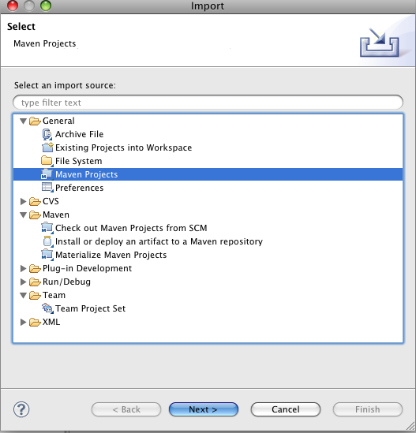Focus the type filter text field

click(x=208, y=102)
